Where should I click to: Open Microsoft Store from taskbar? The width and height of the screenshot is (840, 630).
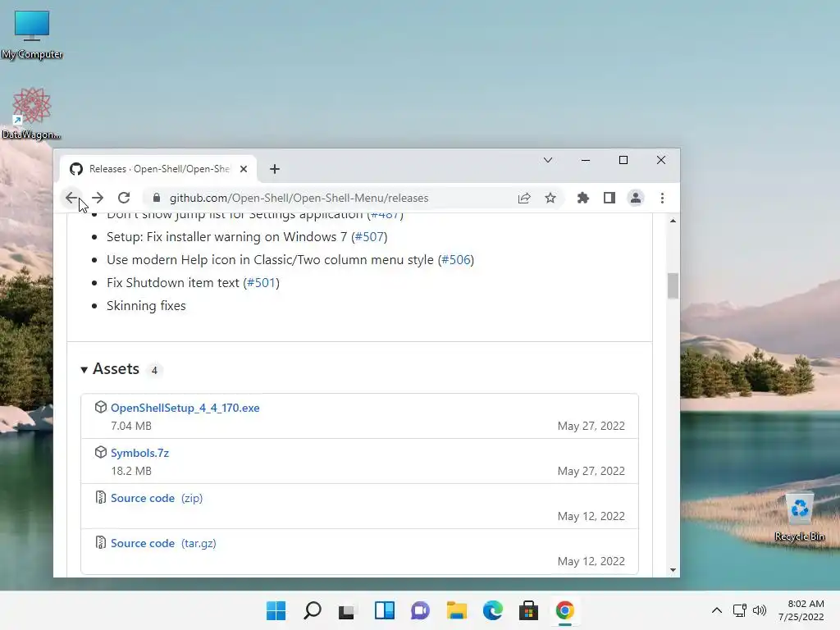point(528,610)
